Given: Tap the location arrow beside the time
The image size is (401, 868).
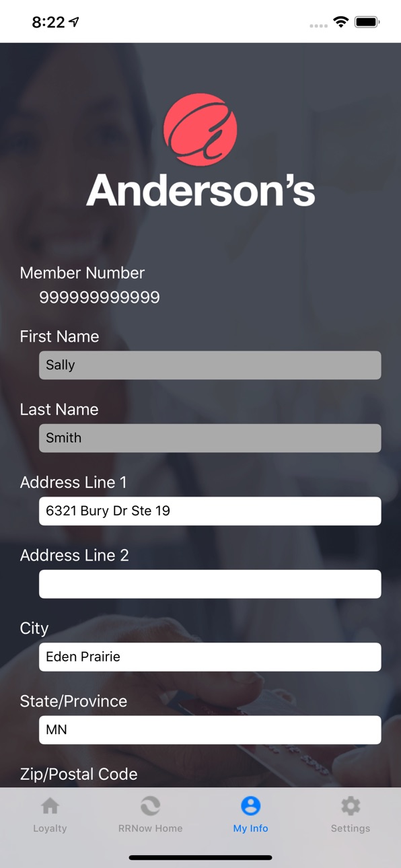Looking at the screenshot, I should click(x=74, y=22).
